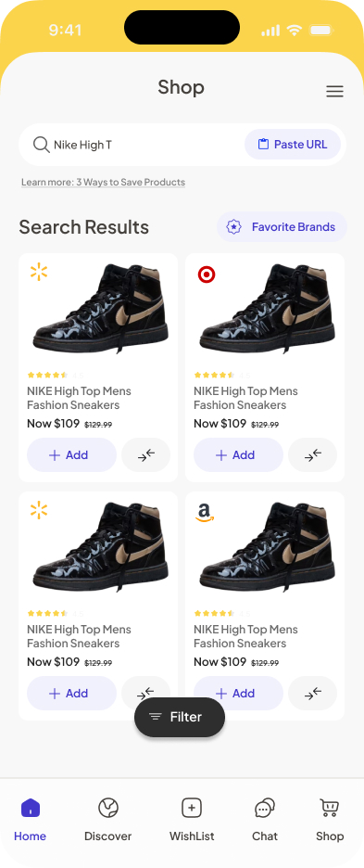The image size is (364, 868).
Task: Open the hamburger menu icon
Action: point(334,91)
